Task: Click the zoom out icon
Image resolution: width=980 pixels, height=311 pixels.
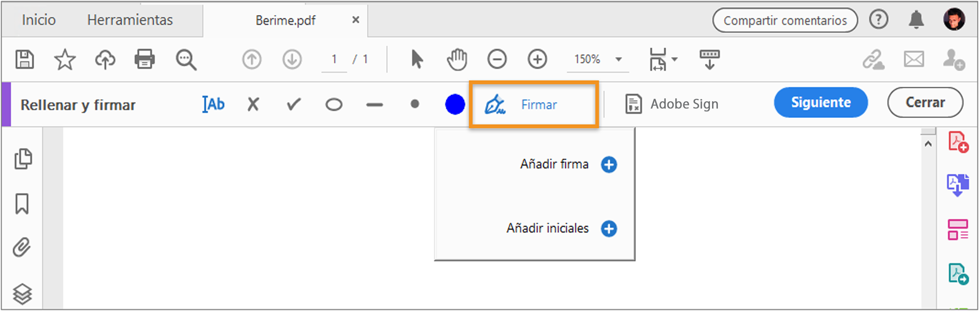Action: click(497, 59)
